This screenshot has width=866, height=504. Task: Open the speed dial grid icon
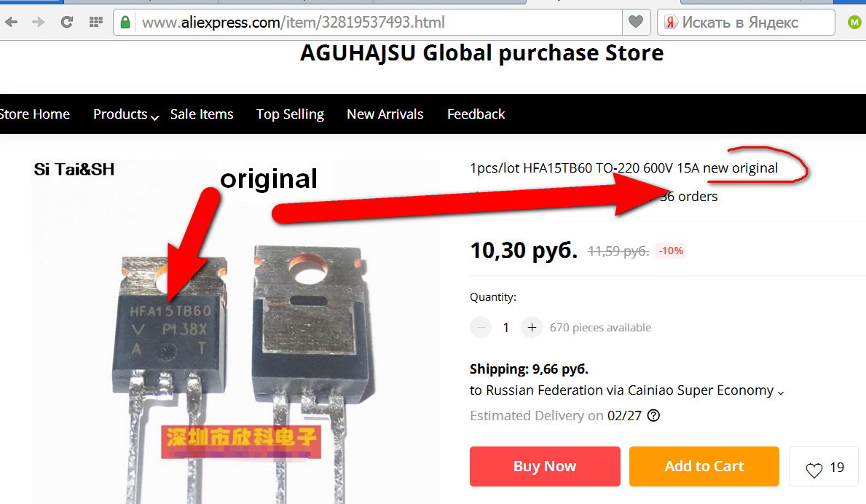point(96,22)
